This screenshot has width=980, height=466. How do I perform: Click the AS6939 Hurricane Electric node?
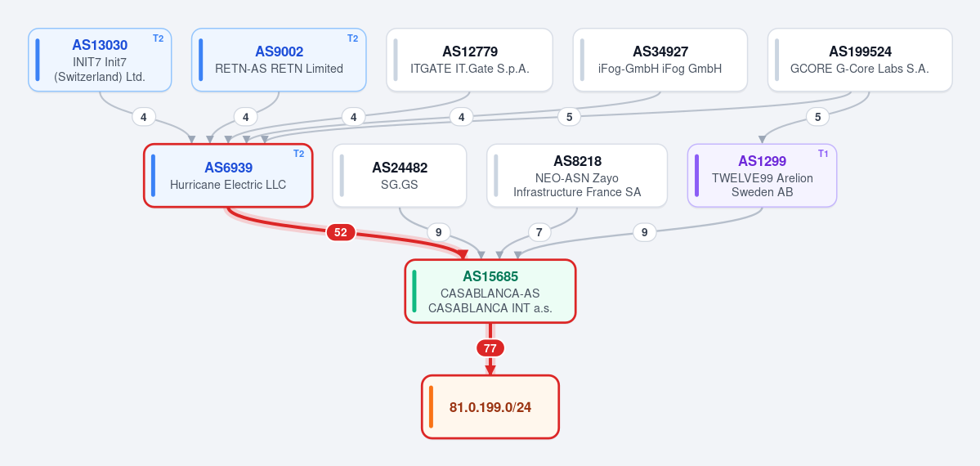tap(228, 175)
